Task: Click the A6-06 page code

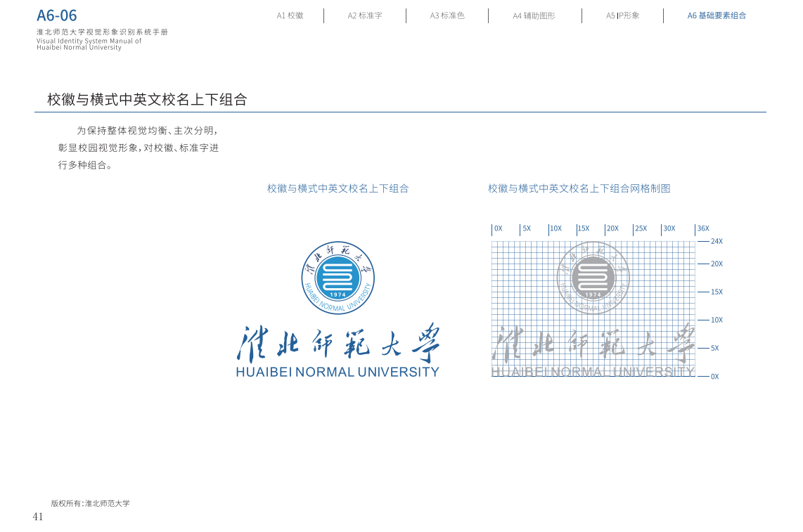Action: point(57,16)
